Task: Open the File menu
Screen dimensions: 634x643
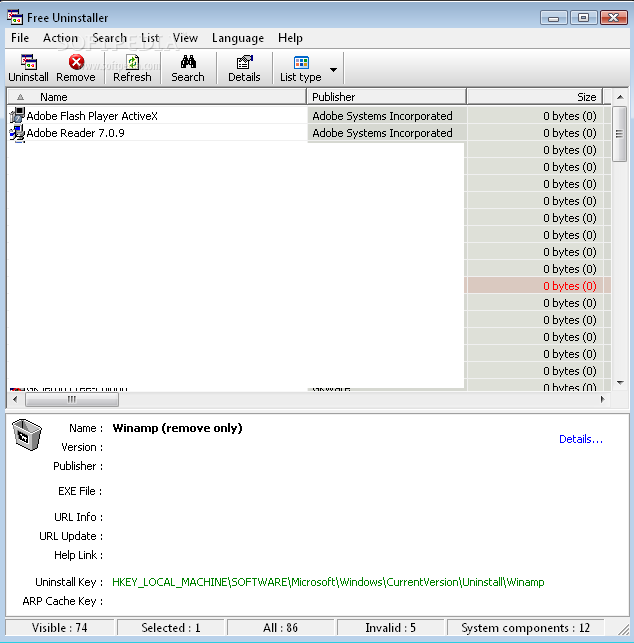Action: [20, 38]
